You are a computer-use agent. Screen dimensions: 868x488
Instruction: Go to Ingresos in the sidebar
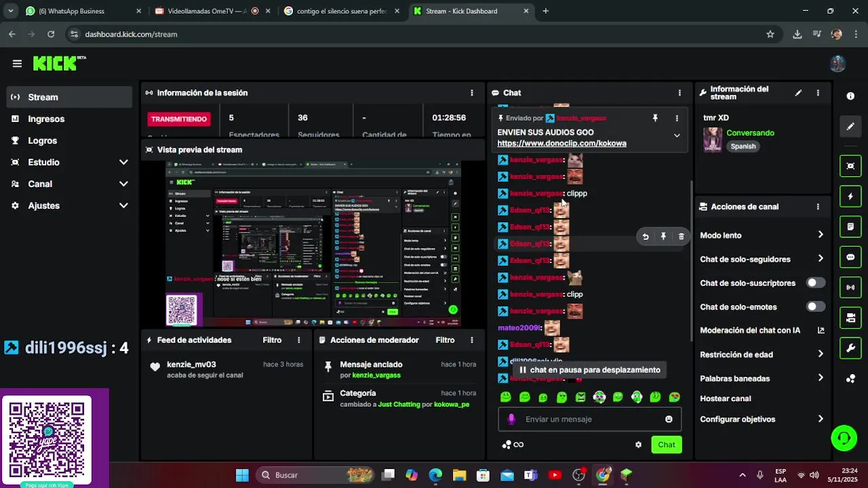(70, 119)
